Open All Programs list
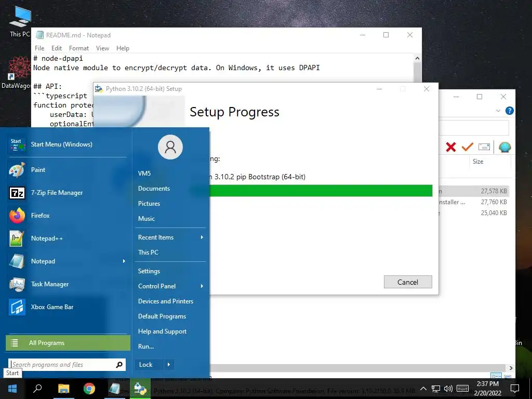This screenshot has height=399, width=532. pyautogui.click(x=68, y=343)
